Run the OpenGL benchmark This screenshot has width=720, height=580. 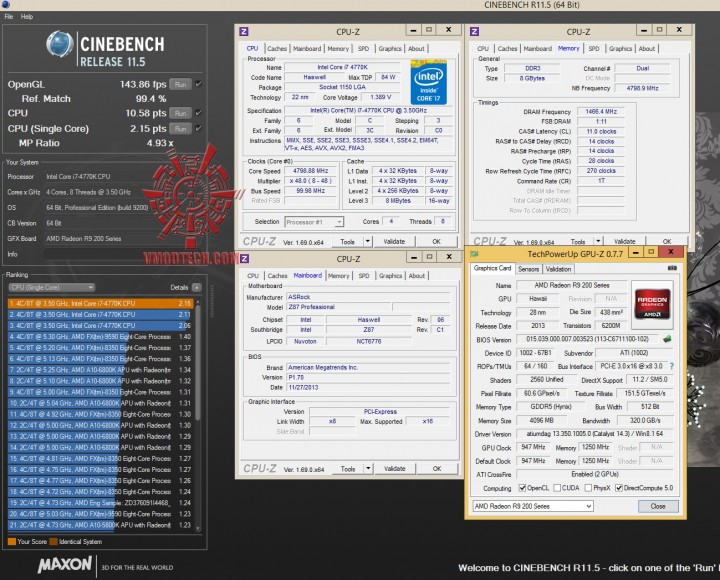(180, 84)
